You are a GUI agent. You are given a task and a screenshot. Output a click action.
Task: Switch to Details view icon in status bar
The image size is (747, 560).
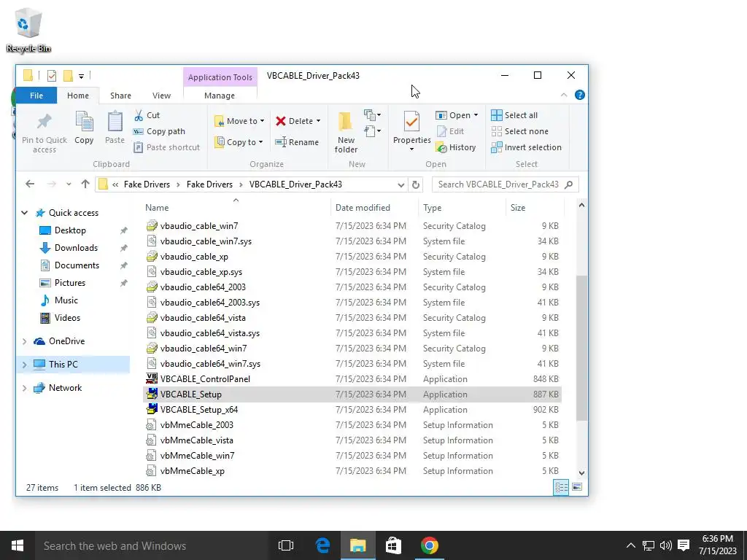click(561, 487)
